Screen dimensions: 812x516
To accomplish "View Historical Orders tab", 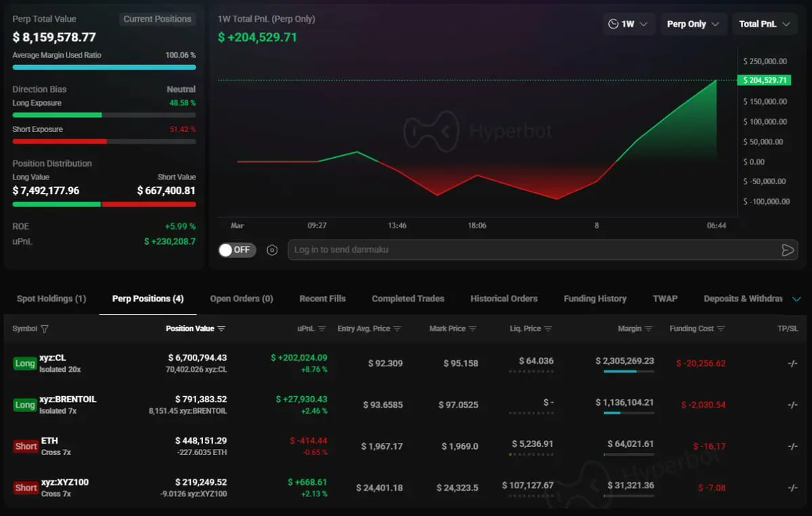I will [504, 299].
